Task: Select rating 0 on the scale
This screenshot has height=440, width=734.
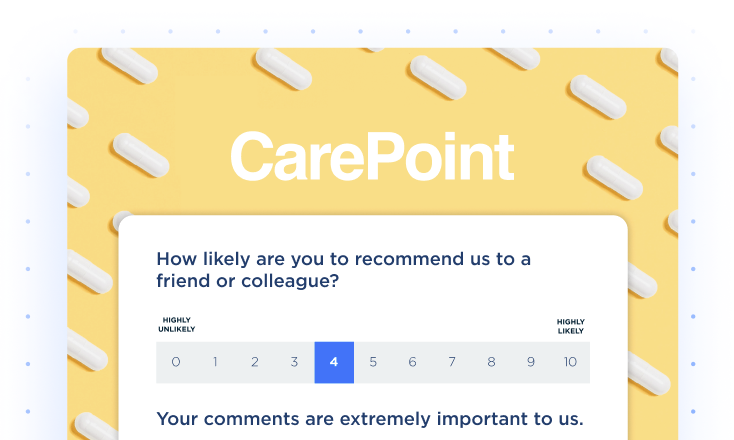Action: (176, 362)
